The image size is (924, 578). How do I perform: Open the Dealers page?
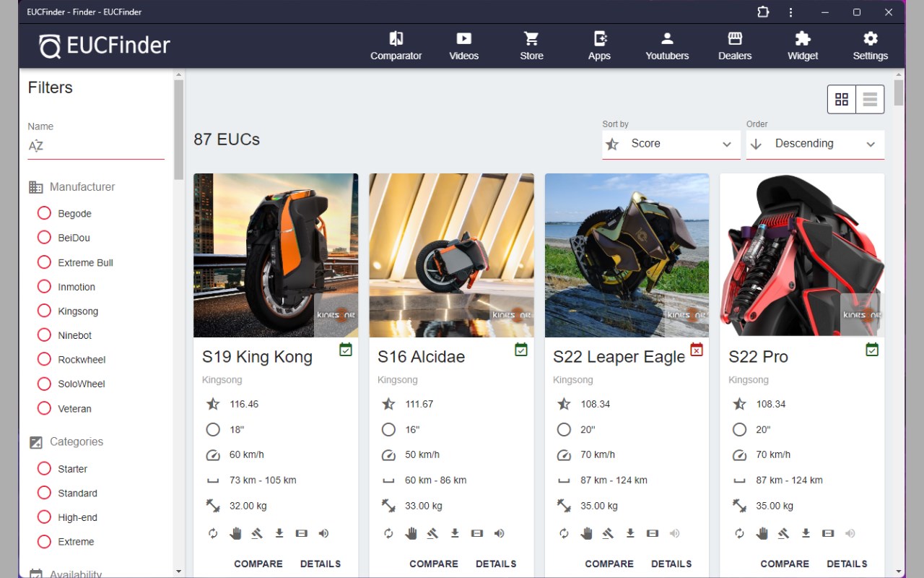(x=735, y=46)
